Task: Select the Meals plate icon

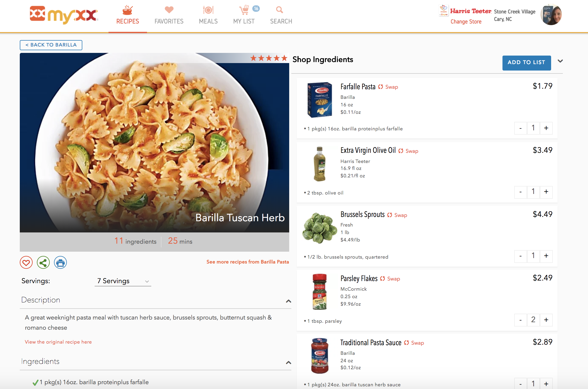Action: [208, 10]
